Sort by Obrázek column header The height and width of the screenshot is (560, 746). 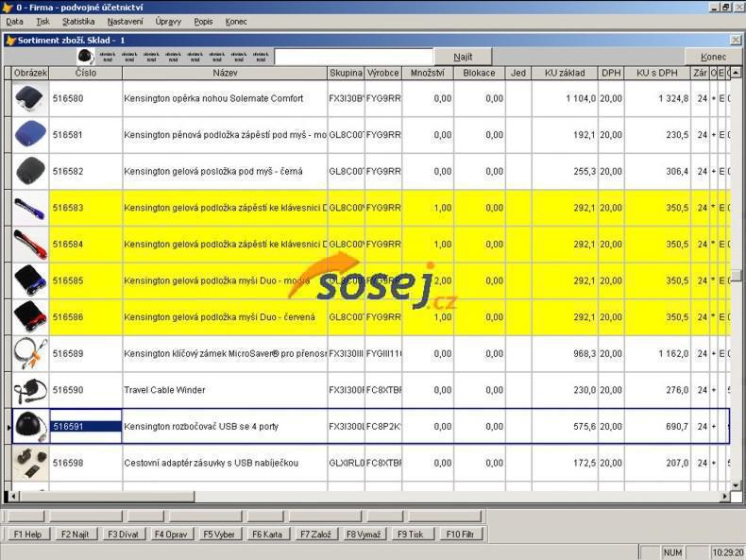[x=30, y=73]
